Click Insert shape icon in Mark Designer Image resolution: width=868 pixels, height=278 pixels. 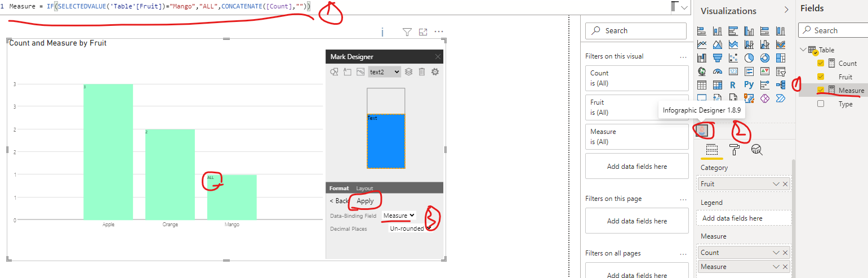(x=334, y=71)
